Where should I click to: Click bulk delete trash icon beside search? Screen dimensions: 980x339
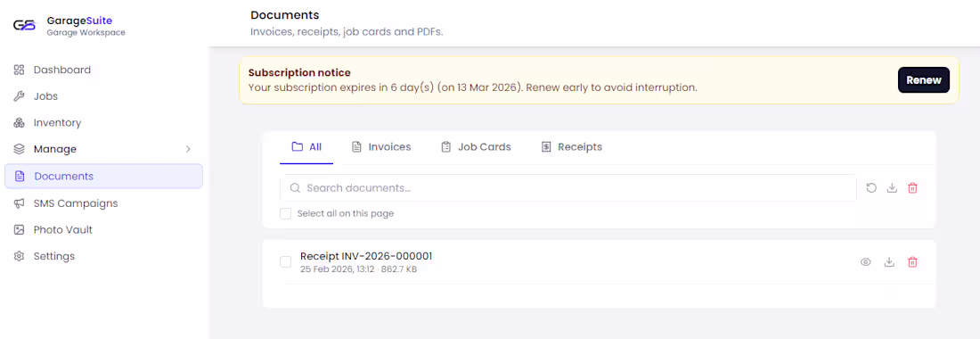coord(912,187)
